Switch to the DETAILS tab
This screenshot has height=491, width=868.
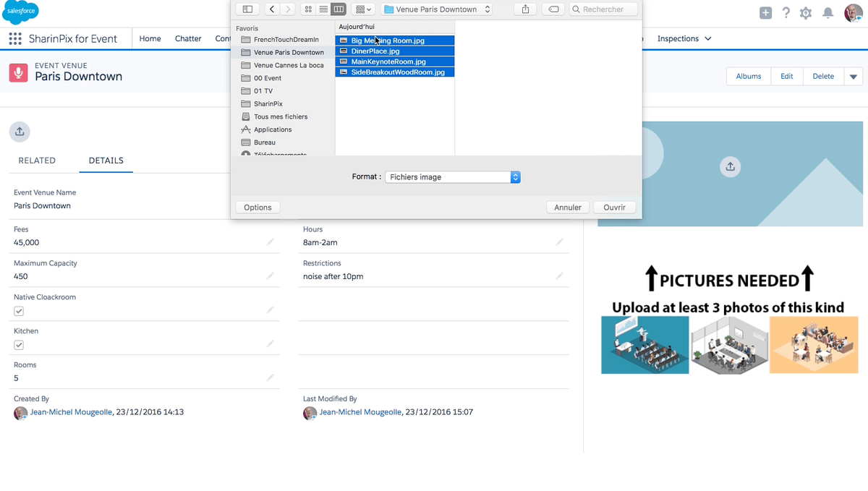point(106,161)
